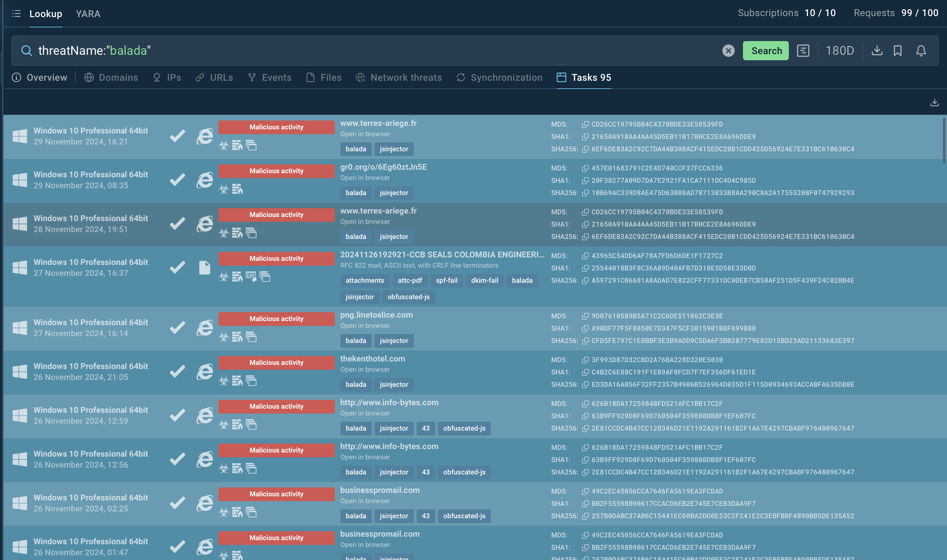Bookmark the current search query

tap(898, 51)
